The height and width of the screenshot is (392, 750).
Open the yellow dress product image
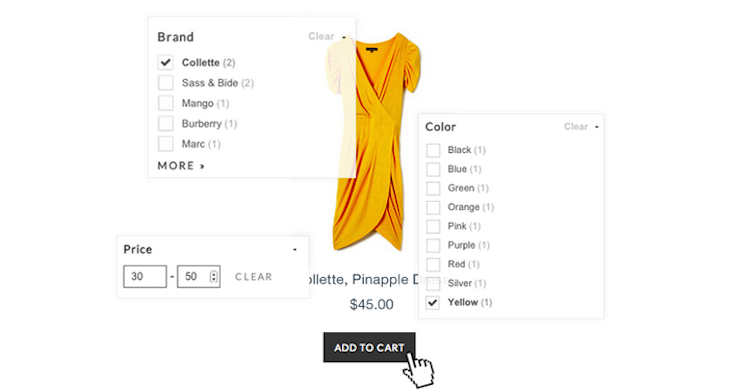point(373,141)
